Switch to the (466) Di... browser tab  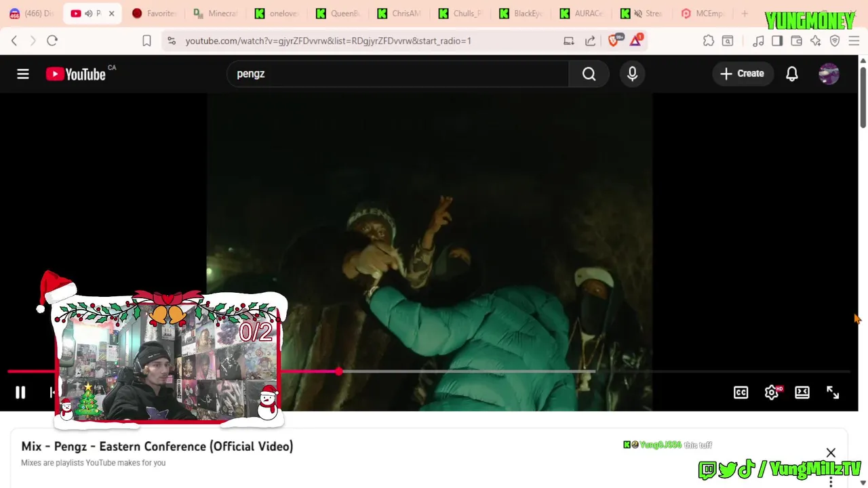point(32,14)
